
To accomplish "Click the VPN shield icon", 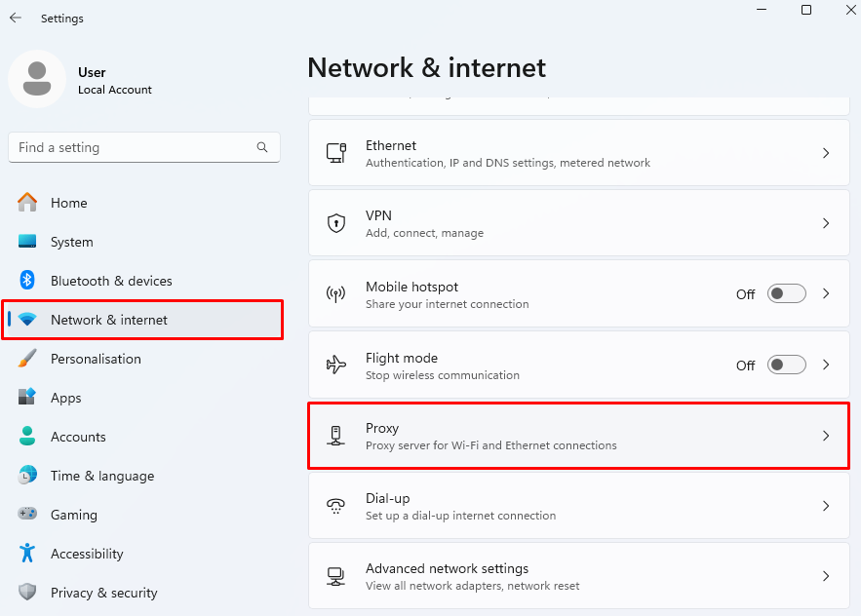I will [x=336, y=223].
